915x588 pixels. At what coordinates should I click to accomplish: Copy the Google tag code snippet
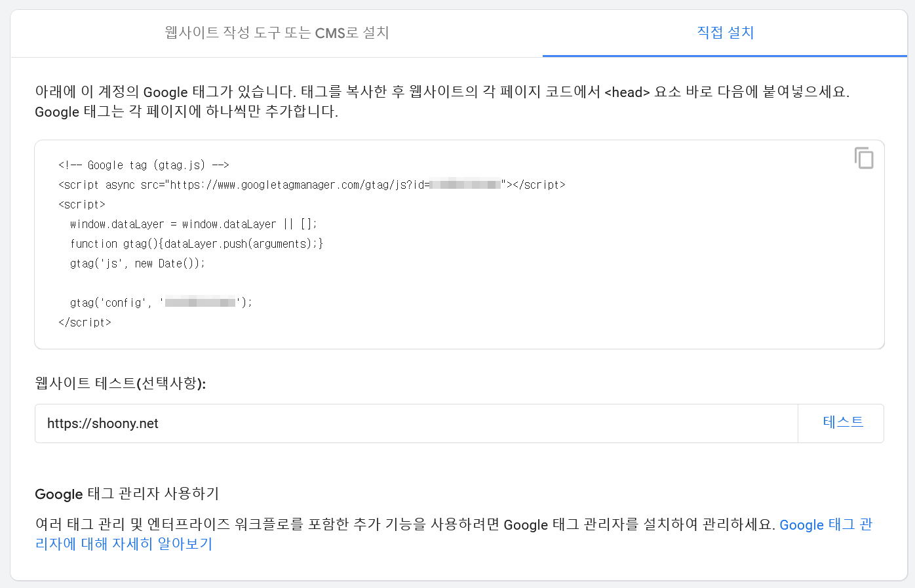pyautogui.click(x=864, y=158)
